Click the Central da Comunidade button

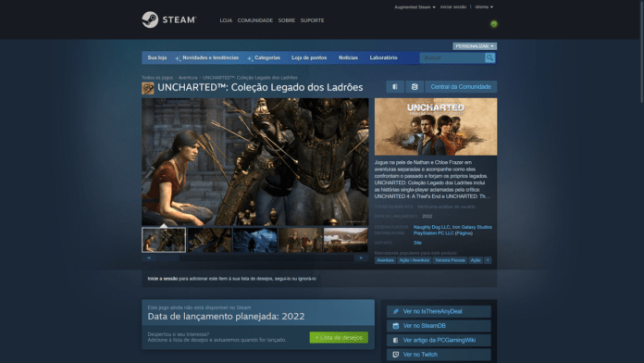pos(461,87)
